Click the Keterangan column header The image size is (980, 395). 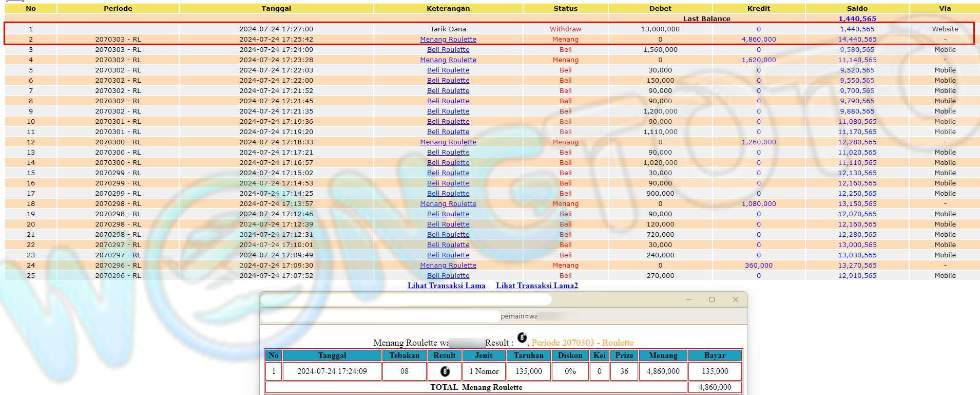pos(448,8)
